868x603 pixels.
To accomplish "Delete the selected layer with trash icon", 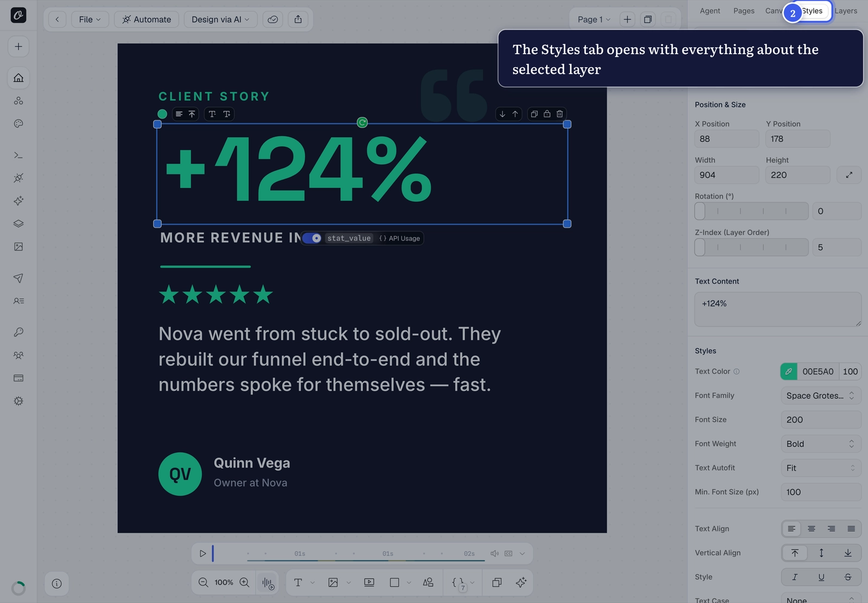I will tap(560, 114).
